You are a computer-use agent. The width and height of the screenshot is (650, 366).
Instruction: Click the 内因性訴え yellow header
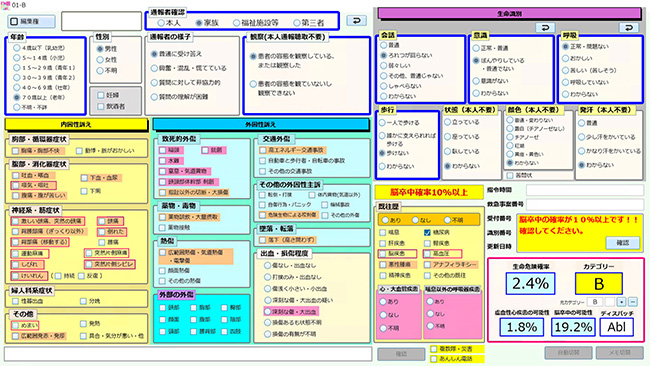(x=76, y=124)
